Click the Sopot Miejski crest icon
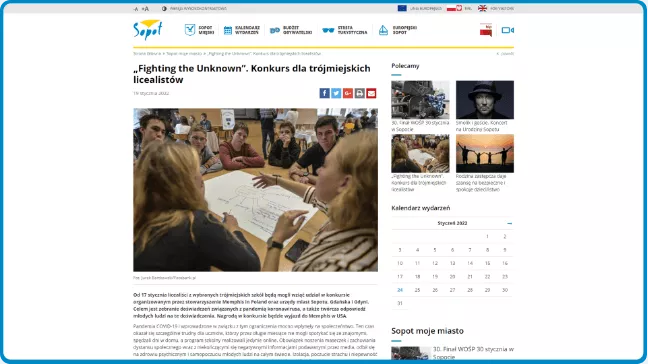 click(x=190, y=30)
